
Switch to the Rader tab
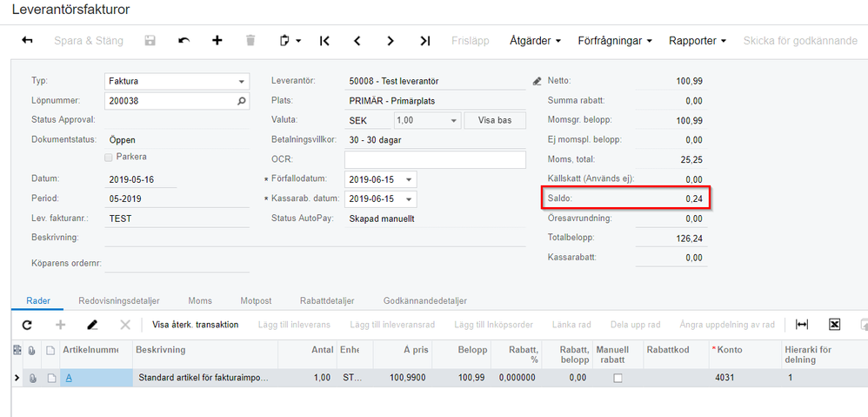38,300
